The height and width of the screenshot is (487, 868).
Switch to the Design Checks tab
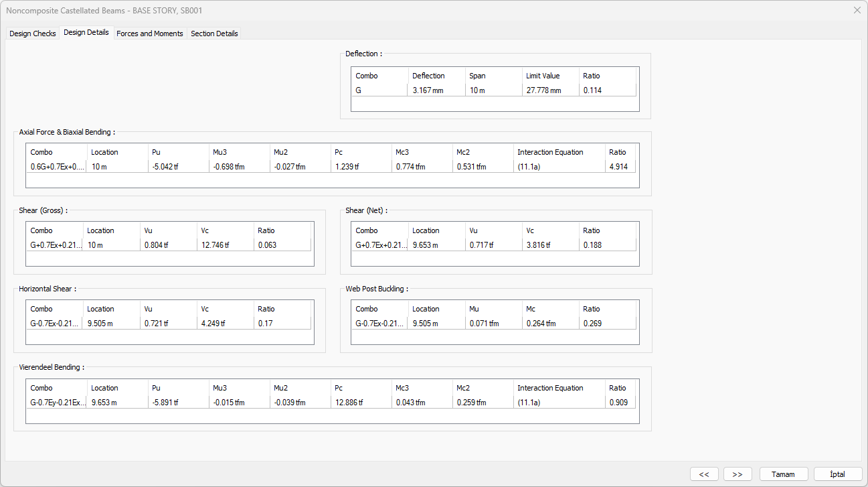pyautogui.click(x=32, y=33)
